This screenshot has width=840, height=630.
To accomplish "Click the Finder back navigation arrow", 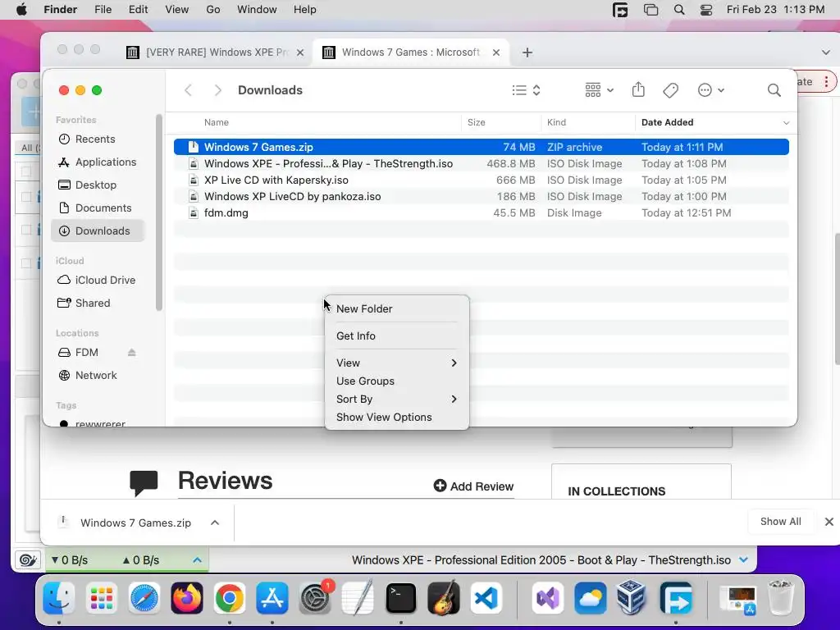I will point(188,90).
